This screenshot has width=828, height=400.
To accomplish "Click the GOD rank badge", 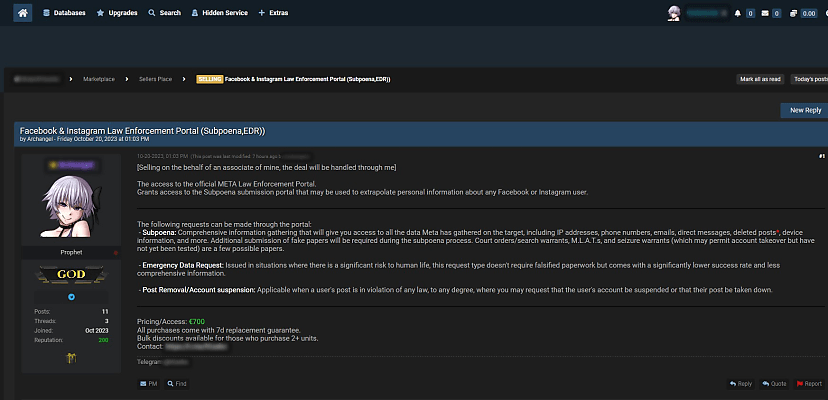I will [71, 274].
